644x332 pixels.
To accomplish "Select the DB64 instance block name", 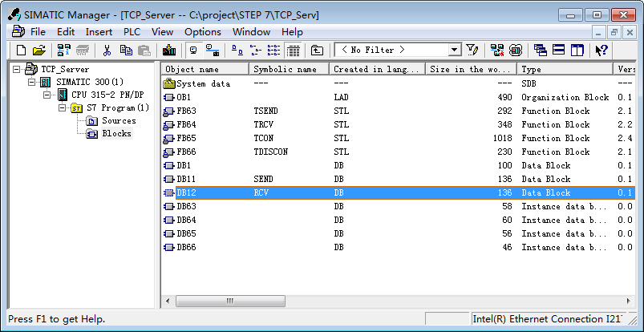I will (x=186, y=220).
